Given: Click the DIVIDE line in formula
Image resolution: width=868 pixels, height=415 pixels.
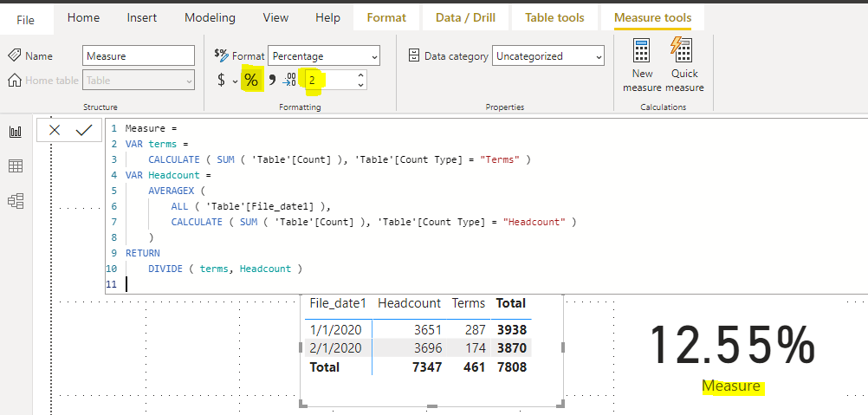Looking at the screenshot, I should point(224,269).
